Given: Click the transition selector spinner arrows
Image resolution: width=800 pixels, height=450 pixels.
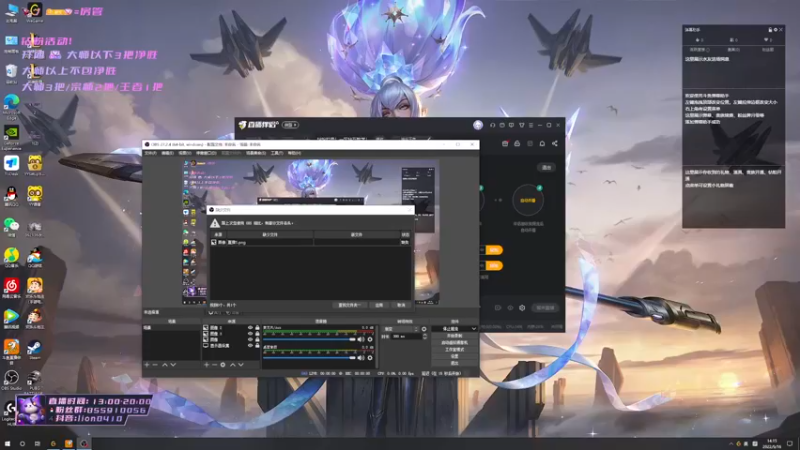Looking at the screenshot, I should tap(416, 329).
